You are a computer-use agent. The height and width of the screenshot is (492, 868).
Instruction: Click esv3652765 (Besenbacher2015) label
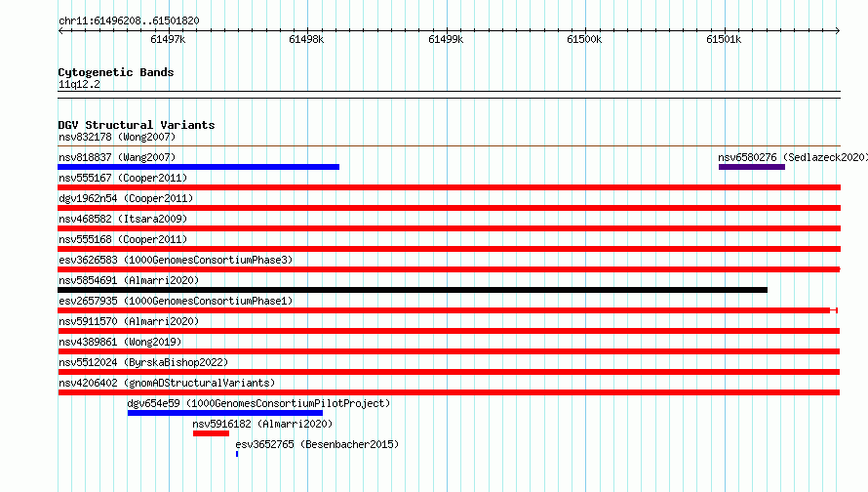point(317,444)
